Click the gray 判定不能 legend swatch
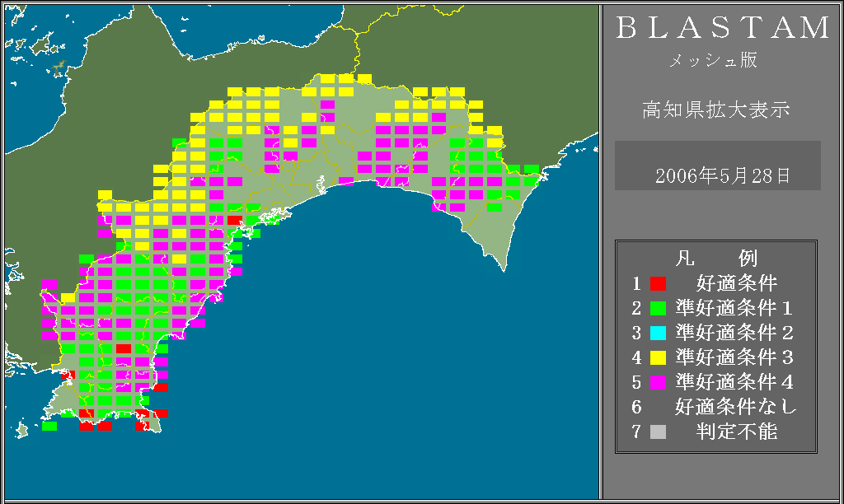The image size is (844, 504). (x=658, y=432)
